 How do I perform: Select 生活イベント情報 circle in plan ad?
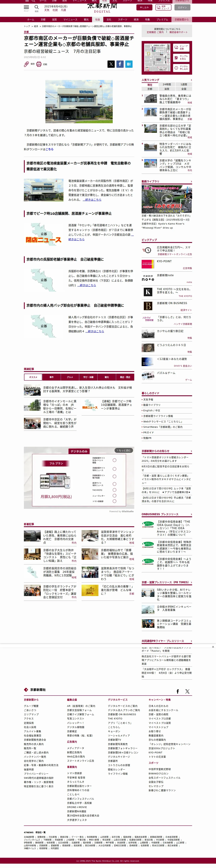pyautogui.click(x=115, y=460)
